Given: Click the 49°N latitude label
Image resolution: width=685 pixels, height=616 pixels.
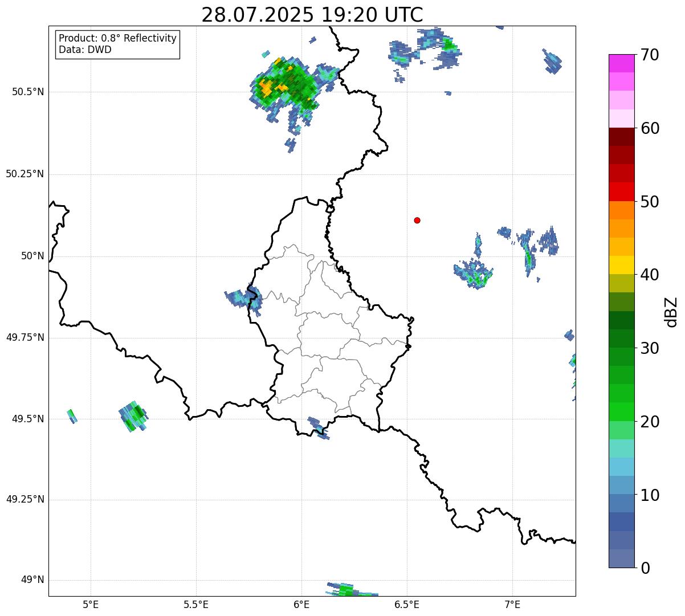Looking at the screenshot, I should pos(32,580).
